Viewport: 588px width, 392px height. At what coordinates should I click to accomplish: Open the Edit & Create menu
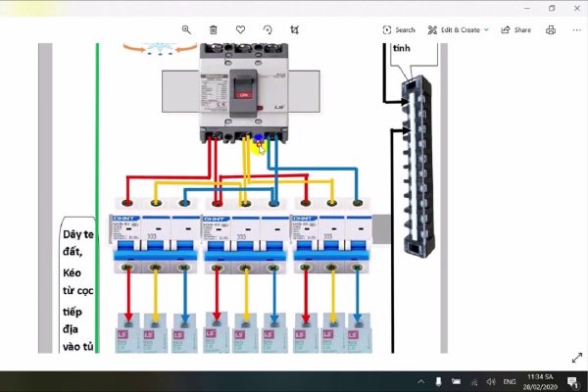[459, 30]
